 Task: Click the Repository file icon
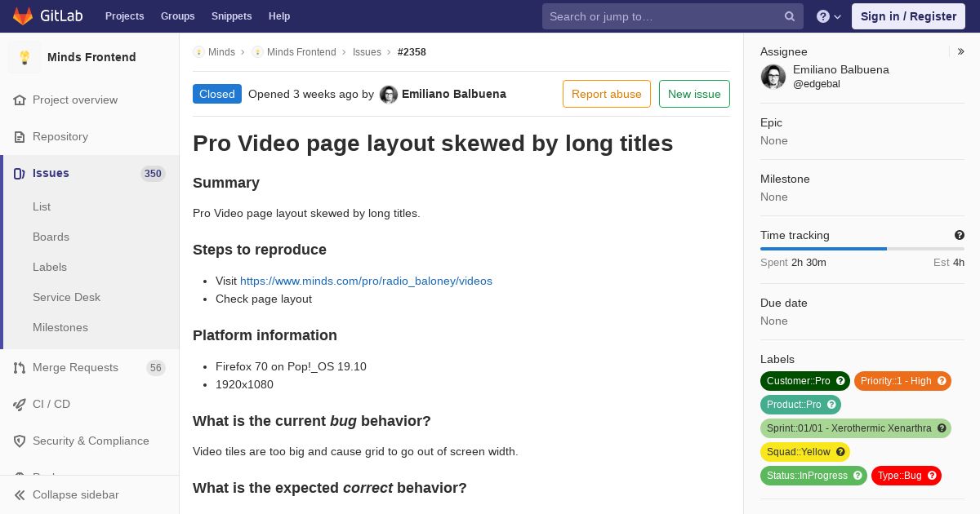(x=20, y=137)
